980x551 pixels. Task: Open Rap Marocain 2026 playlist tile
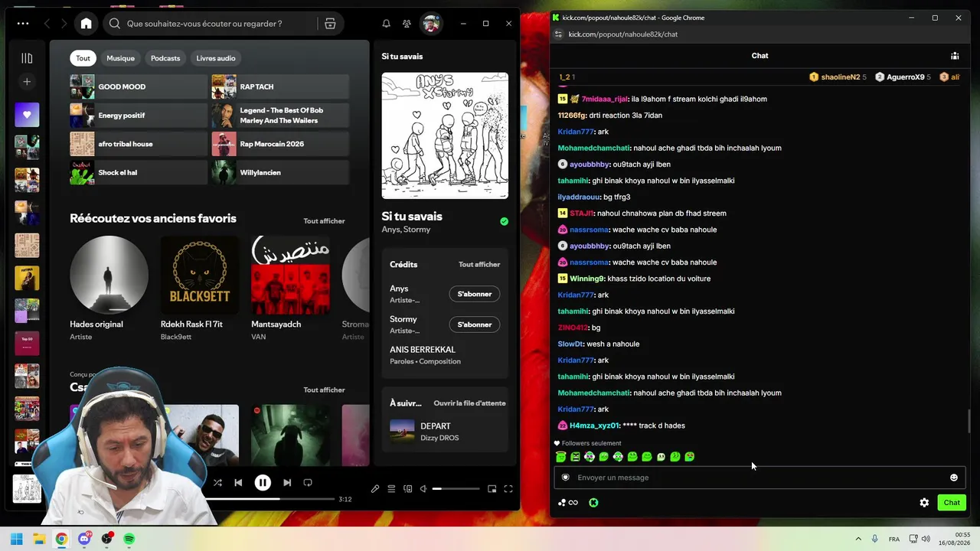280,144
